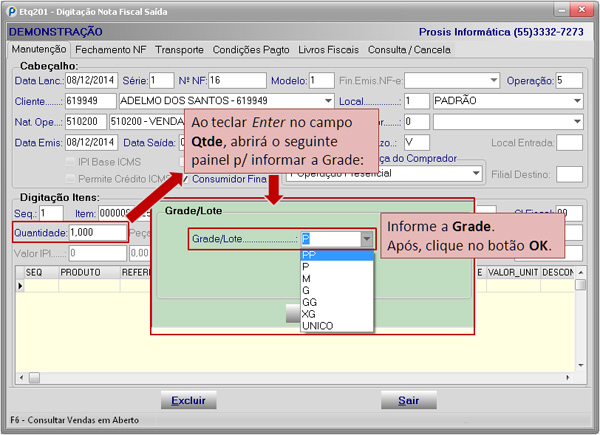Click the Valor IPI field
Image resolution: width=600 pixels, height=435 pixels.
tap(98, 253)
